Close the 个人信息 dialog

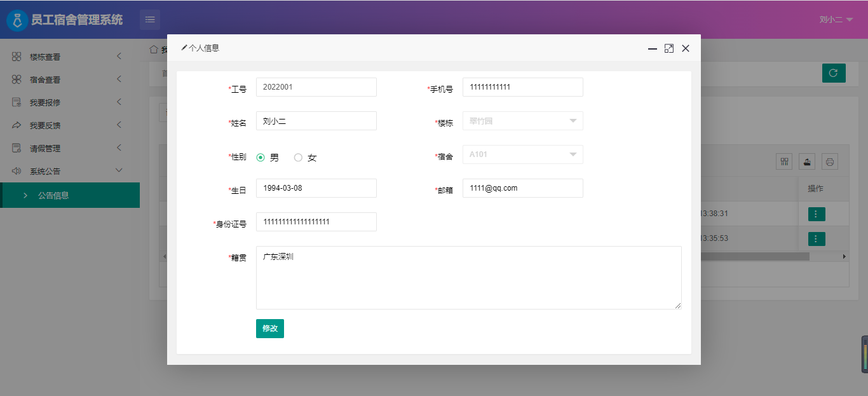686,48
